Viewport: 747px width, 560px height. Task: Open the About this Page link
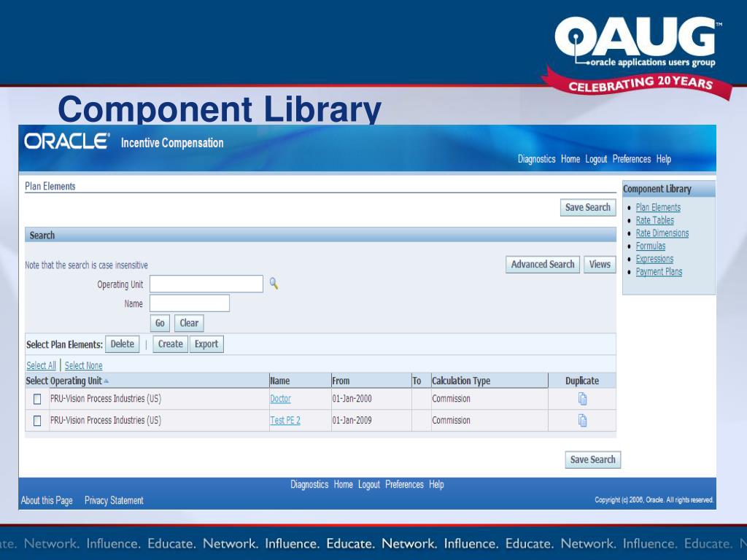tap(47, 500)
